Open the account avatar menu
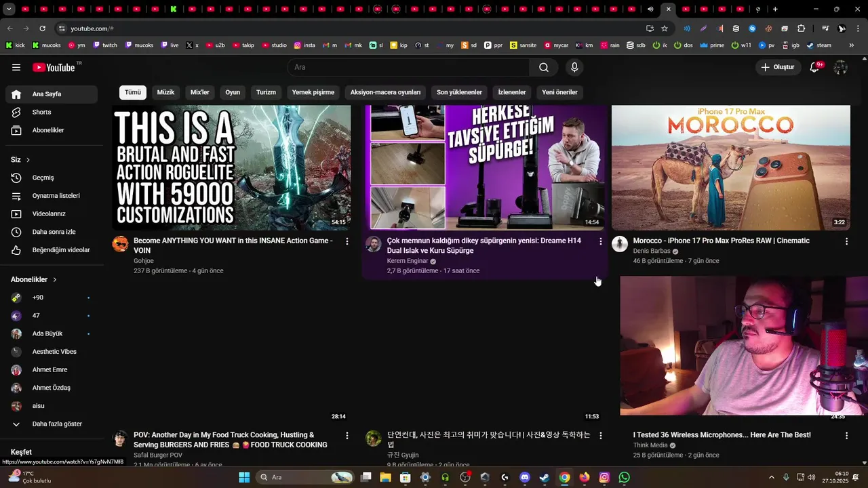868x488 pixels. [841, 67]
